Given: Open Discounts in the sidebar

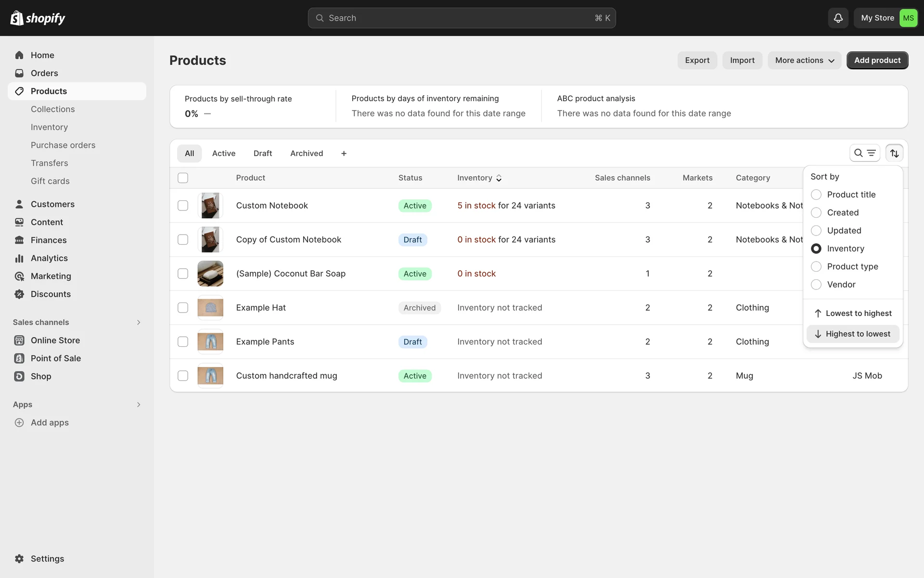Looking at the screenshot, I should click(51, 294).
